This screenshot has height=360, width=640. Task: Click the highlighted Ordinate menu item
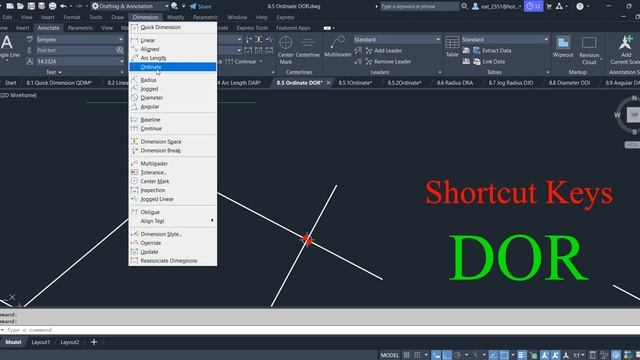(x=173, y=67)
